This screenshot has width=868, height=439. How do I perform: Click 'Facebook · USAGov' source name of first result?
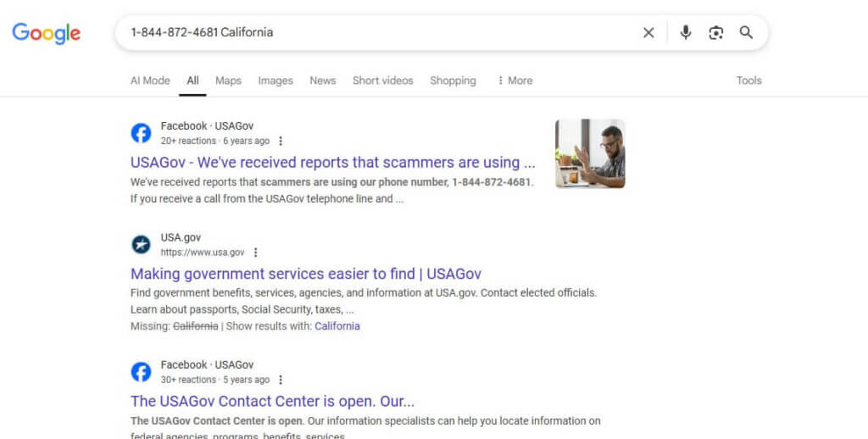[x=207, y=126]
